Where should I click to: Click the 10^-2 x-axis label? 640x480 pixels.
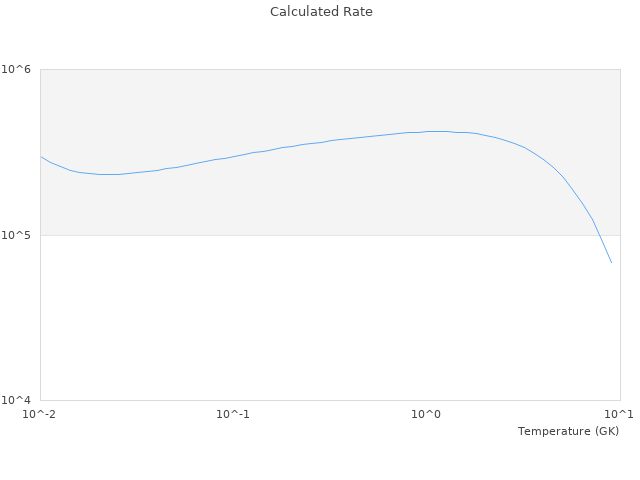click(40, 415)
